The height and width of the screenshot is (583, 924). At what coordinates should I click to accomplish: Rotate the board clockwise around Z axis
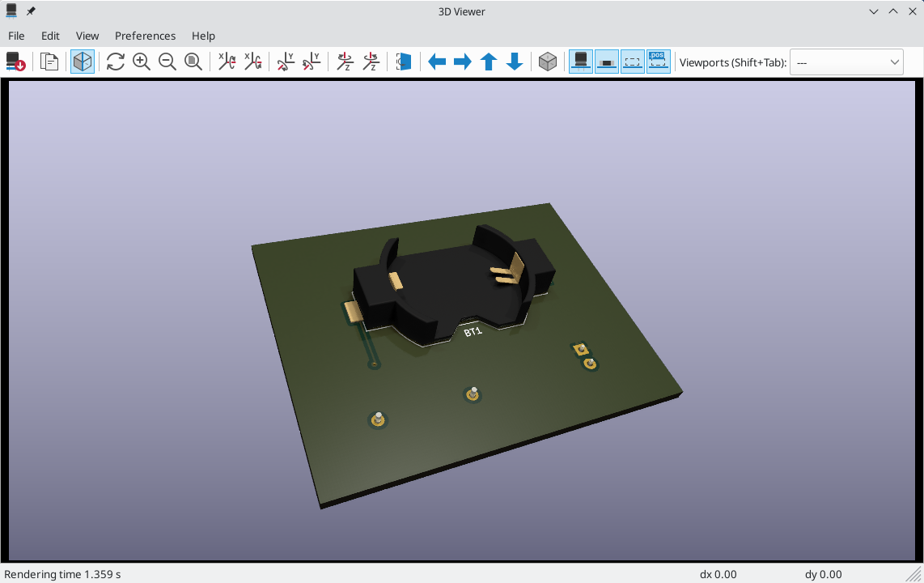(x=345, y=62)
